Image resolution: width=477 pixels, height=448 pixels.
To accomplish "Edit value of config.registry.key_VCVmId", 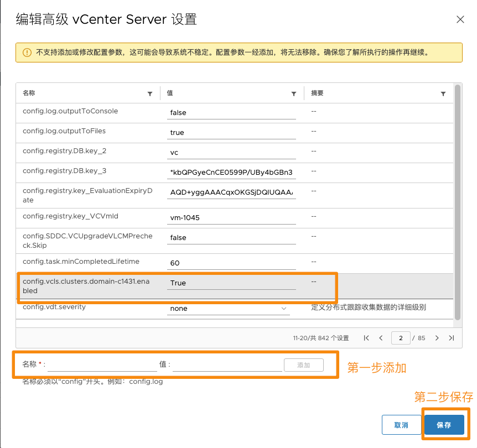I will [231, 218].
